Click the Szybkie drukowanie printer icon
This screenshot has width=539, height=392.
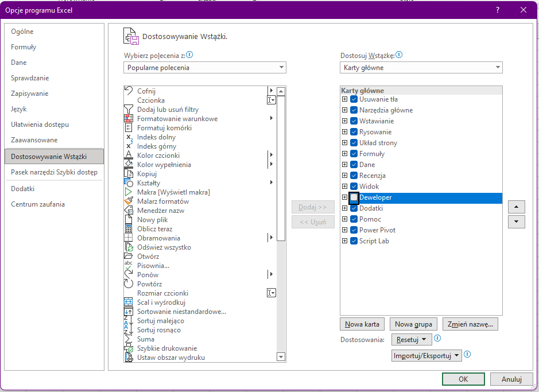(x=128, y=348)
